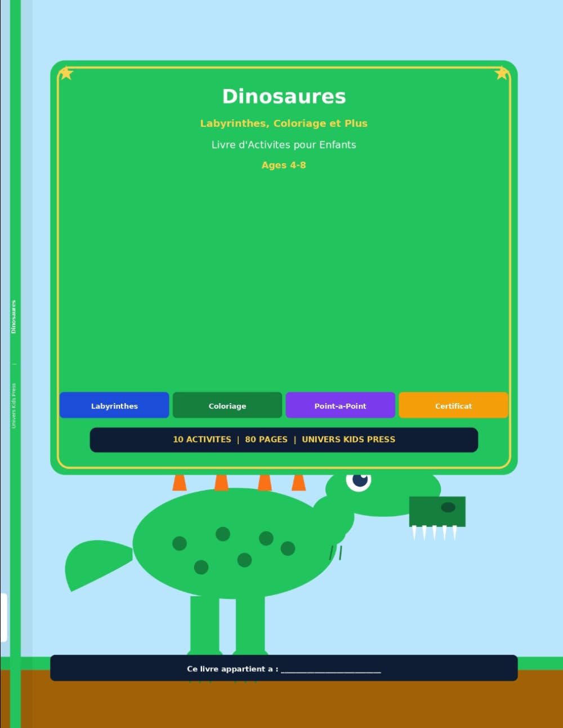Image resolution: width=563 pixels, height=728 pixels.
Task: Click the yellow star in top-right corner
Action: click(x=502, y=73)
